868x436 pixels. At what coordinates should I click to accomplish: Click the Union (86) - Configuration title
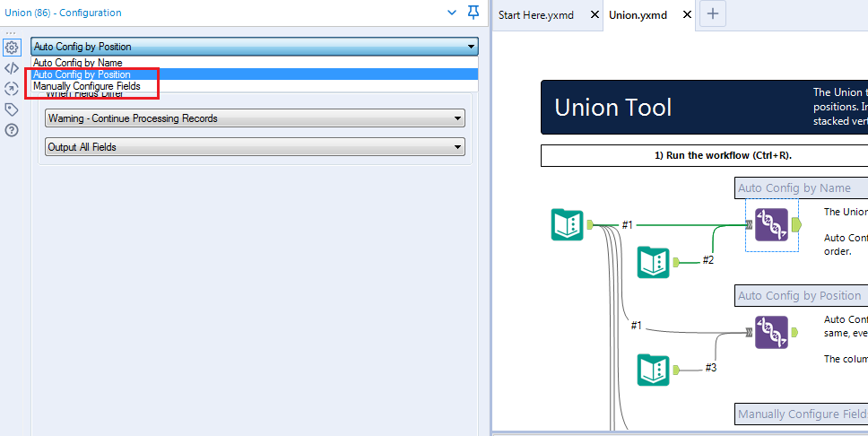coord(63,13)
